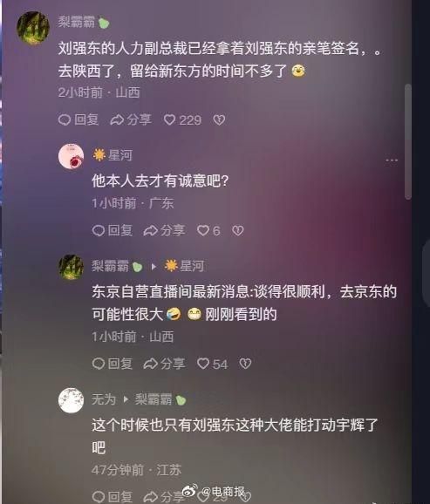The width and height of the screenshot is (430, 504).
Task: Like 梨霸霸's top comment with 229 likes
Action: (x=182, y=119)
